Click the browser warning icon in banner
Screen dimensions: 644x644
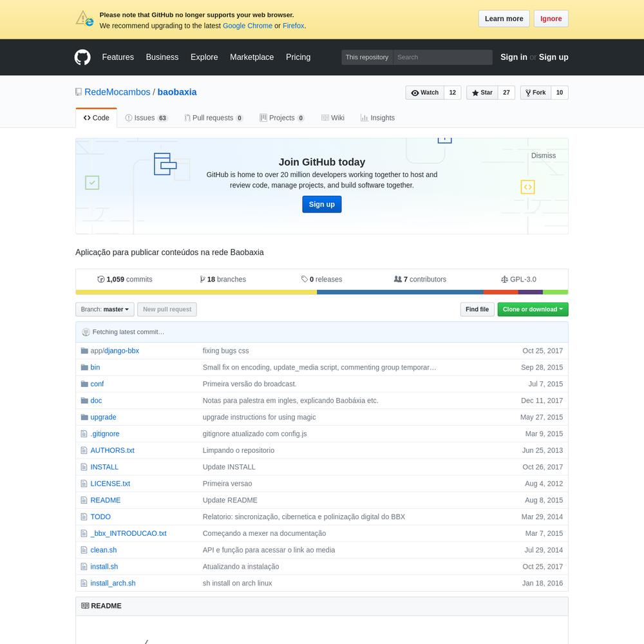tap(84, 19)
